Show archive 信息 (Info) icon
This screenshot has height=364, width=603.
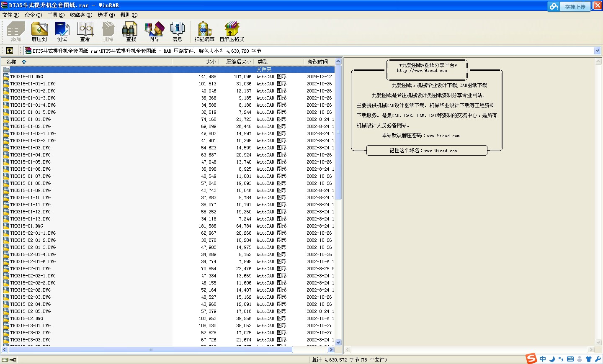(177, 31)
